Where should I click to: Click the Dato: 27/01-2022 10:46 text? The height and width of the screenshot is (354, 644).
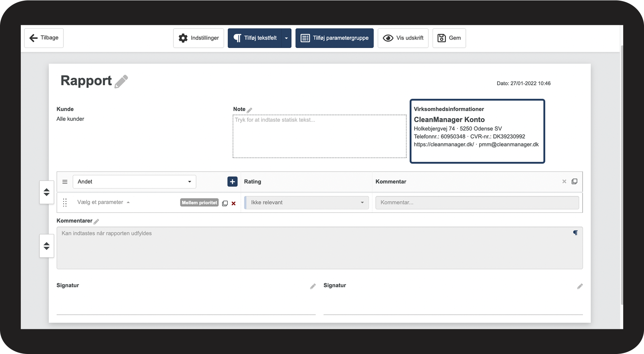(524, 83)
